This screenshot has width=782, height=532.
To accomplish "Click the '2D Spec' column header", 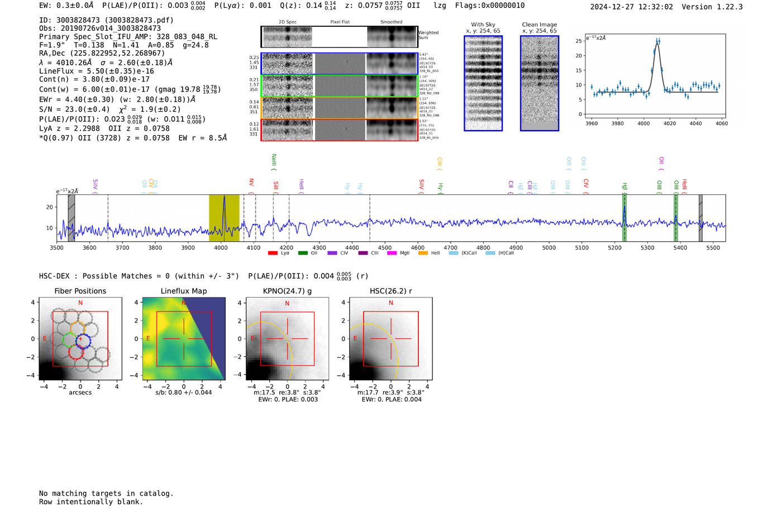I will pos(288,22).
